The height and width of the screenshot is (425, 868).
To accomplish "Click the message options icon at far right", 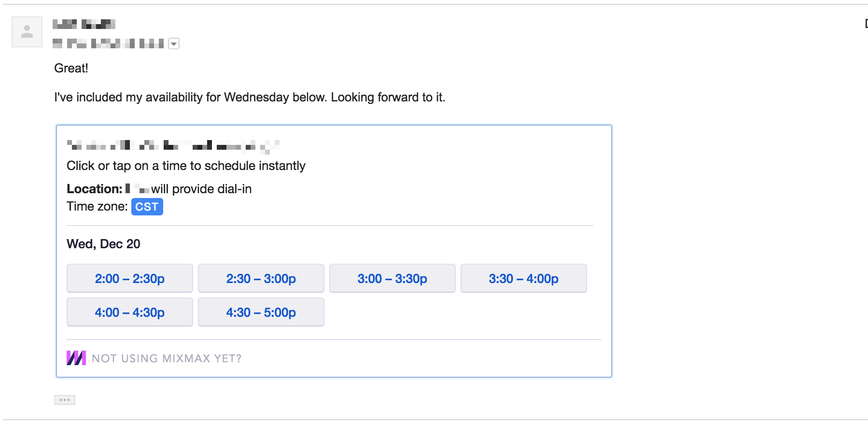I will point(866,24).
